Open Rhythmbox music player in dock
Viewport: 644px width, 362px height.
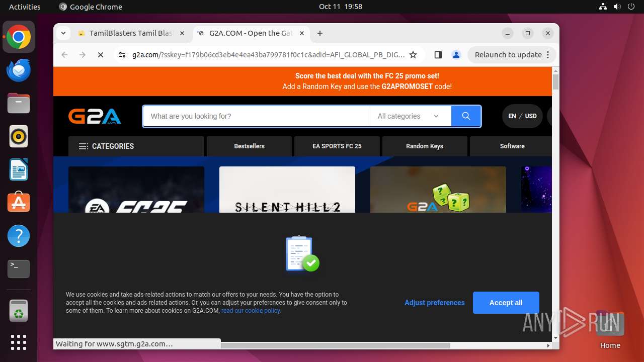[19, 137]
